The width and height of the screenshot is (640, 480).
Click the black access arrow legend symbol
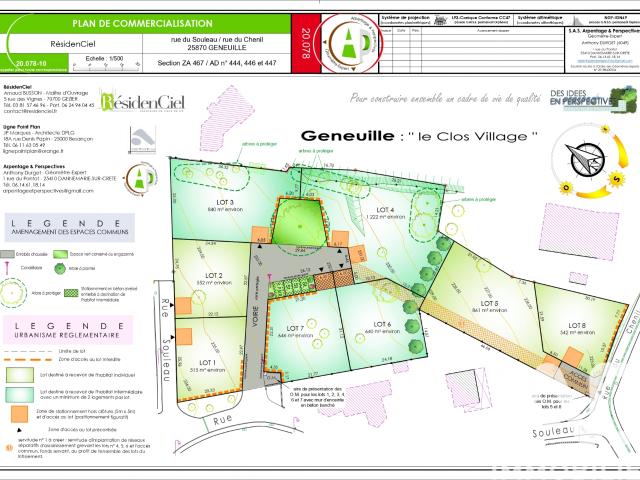point(19,430)
